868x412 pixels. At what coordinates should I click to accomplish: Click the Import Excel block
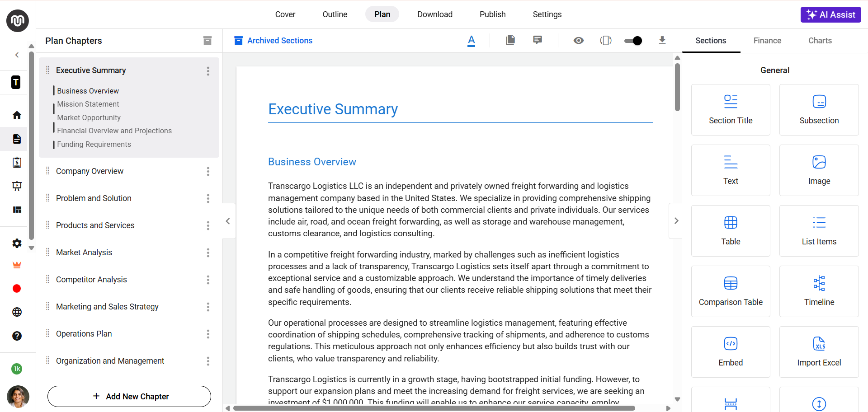[x=819, y=352]
